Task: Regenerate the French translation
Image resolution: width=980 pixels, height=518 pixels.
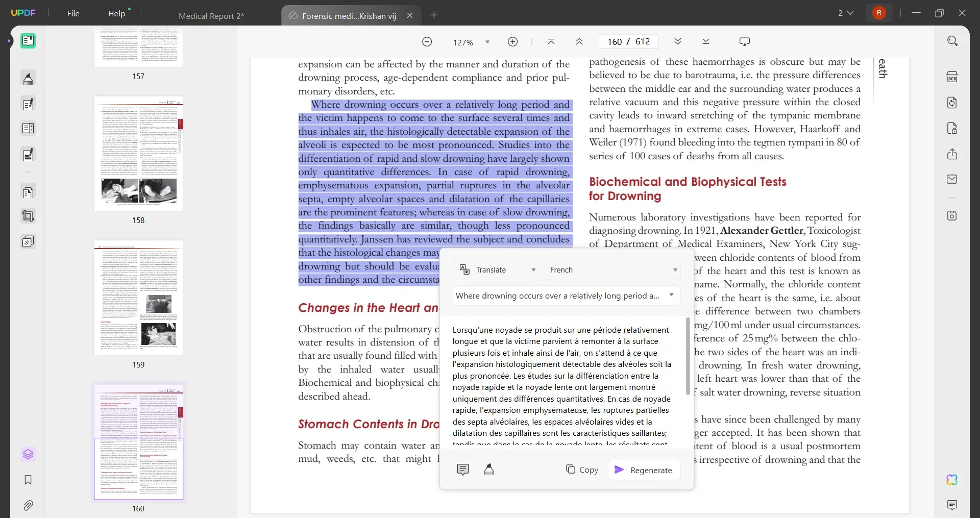Action: pos(644,470)
